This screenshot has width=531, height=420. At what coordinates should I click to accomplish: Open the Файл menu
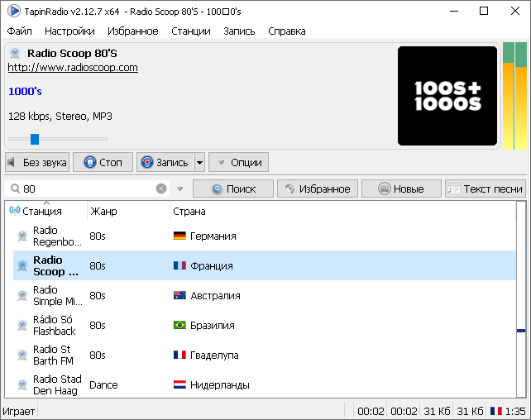[19, 31]
